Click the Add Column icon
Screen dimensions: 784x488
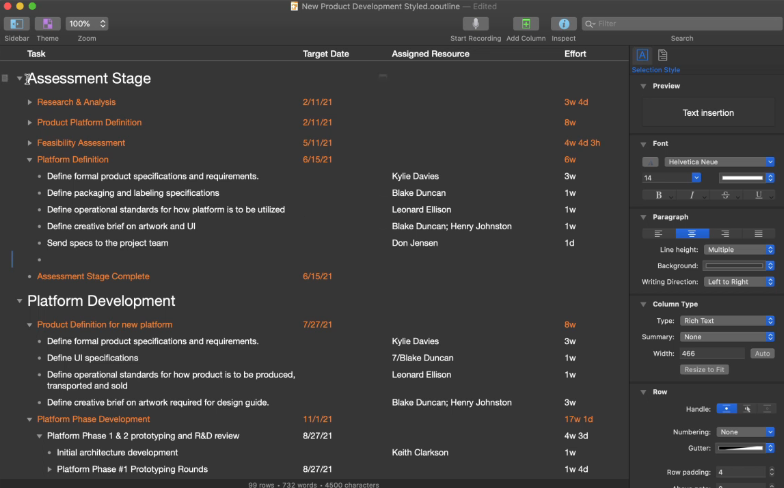click(526, 24)
